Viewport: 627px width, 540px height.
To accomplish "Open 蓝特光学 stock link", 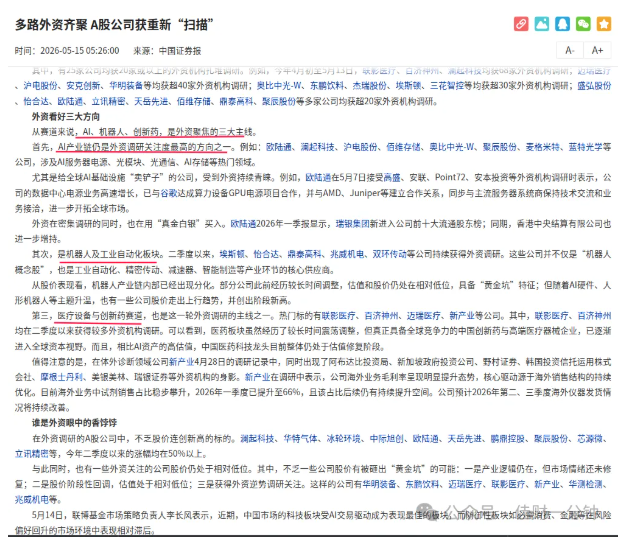I will click(585, 147).
